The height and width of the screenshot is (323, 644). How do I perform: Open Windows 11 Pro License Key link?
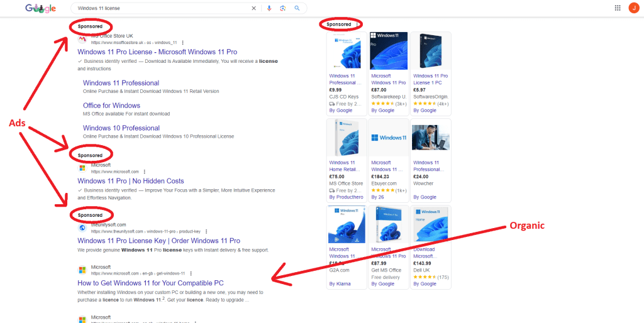[x=158, y=241]
